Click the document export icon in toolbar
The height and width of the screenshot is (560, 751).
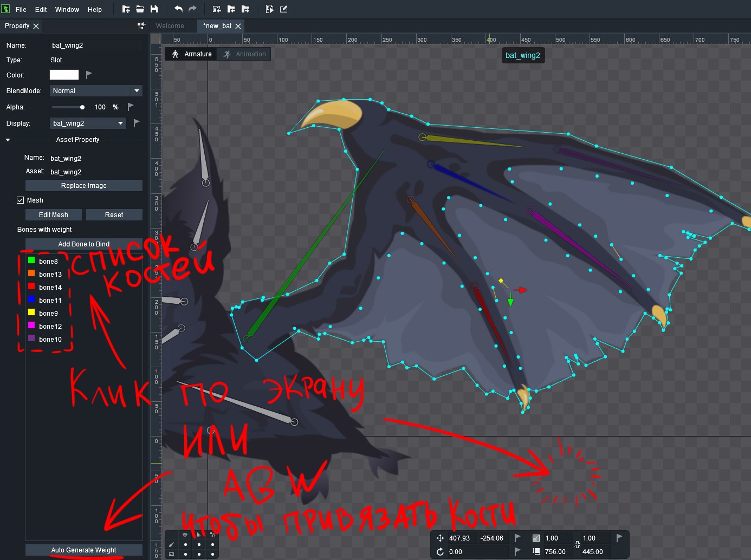(269, 9)
